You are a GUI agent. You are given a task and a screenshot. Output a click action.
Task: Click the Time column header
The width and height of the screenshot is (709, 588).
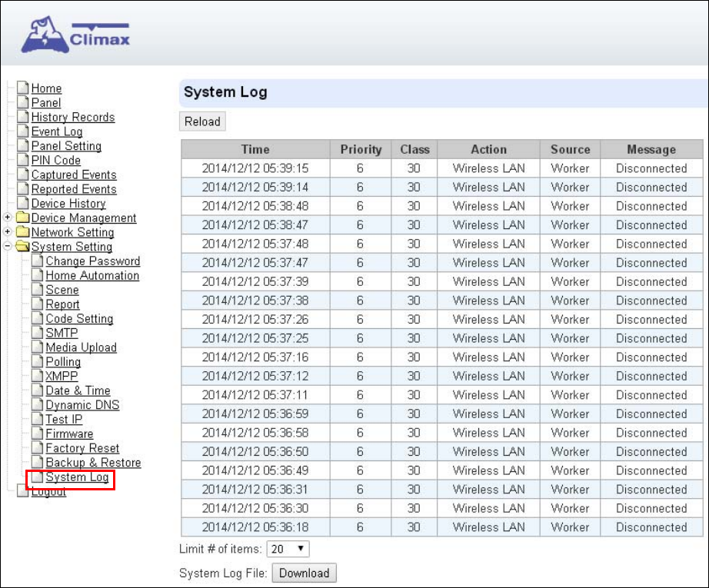click(x=255, y=150)
